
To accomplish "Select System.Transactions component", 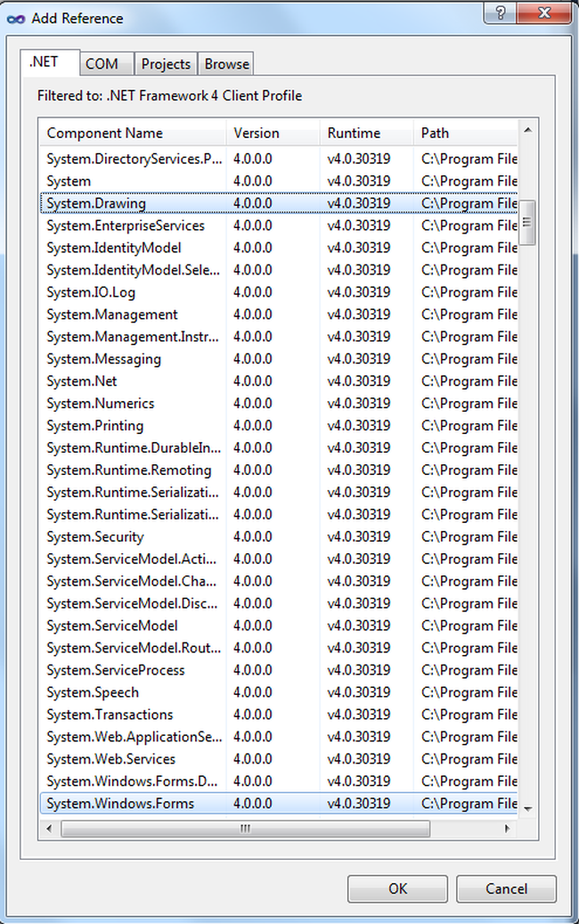I will 279,715.
